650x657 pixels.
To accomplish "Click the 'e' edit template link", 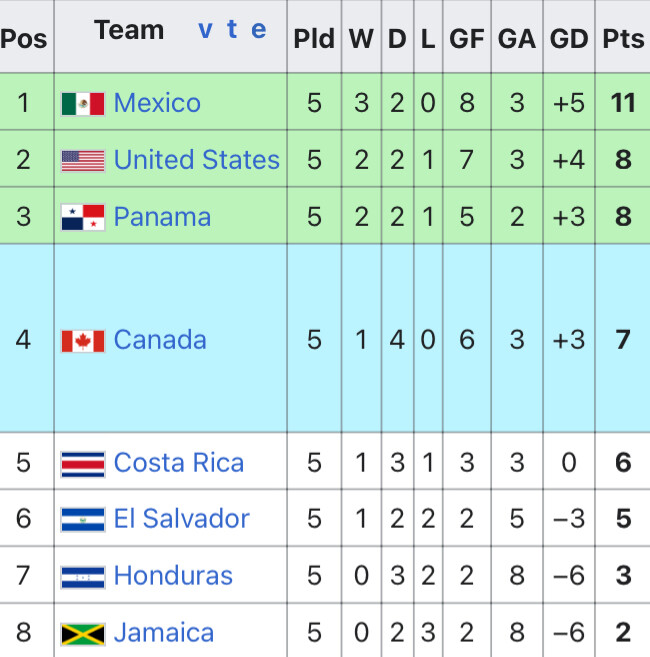I will coord(259,30).
